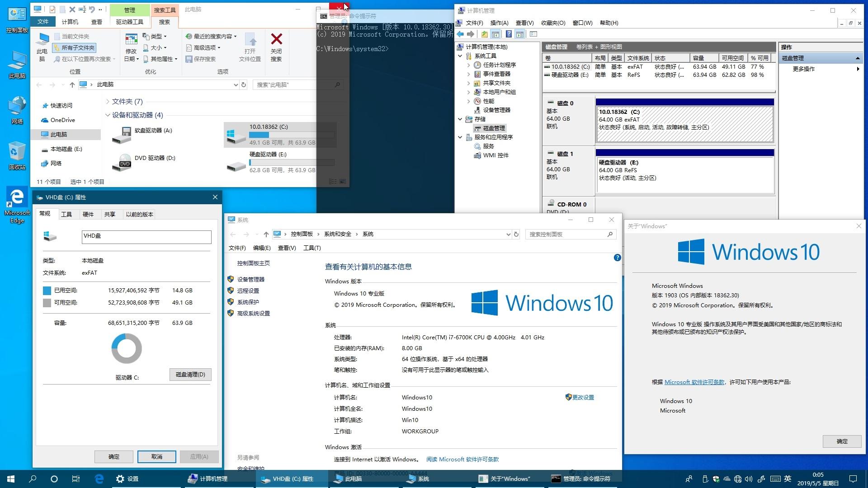Select the 硬盘驱动器 (E:) row in volume list
Image resolution: width=868 pixels, height=488 pixels.
(x=659, y=75)
